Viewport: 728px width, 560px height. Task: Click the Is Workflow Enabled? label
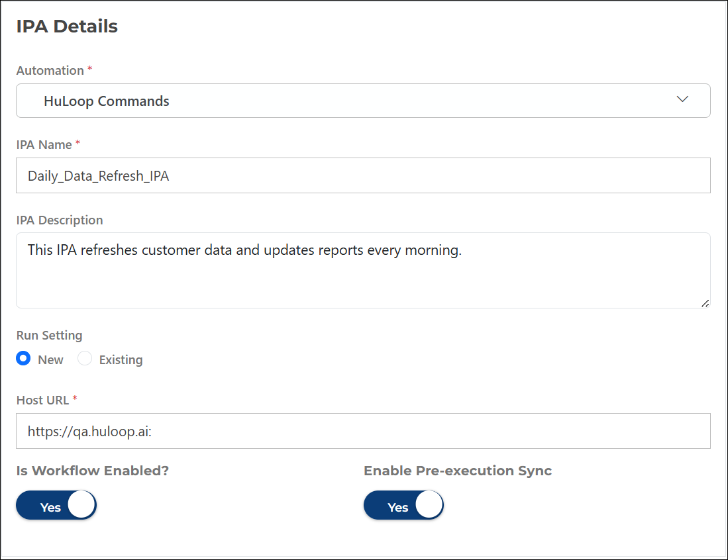[93, 471]
